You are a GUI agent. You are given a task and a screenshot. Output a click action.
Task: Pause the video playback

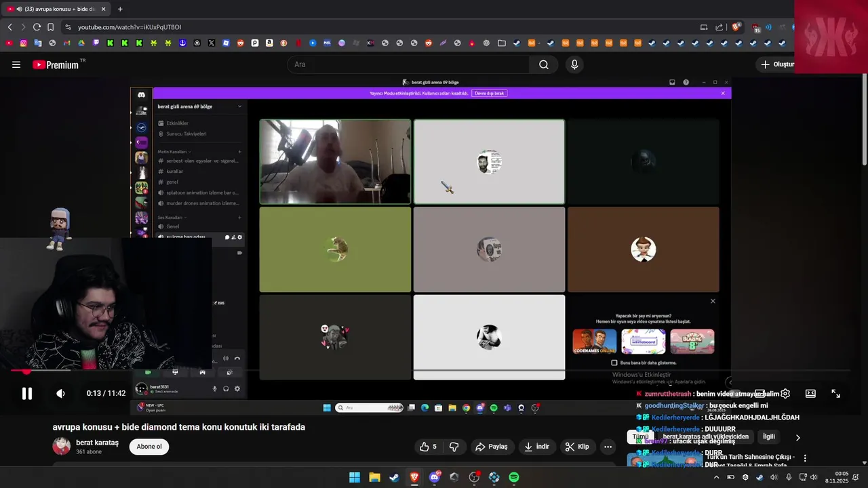pos(27,393)
